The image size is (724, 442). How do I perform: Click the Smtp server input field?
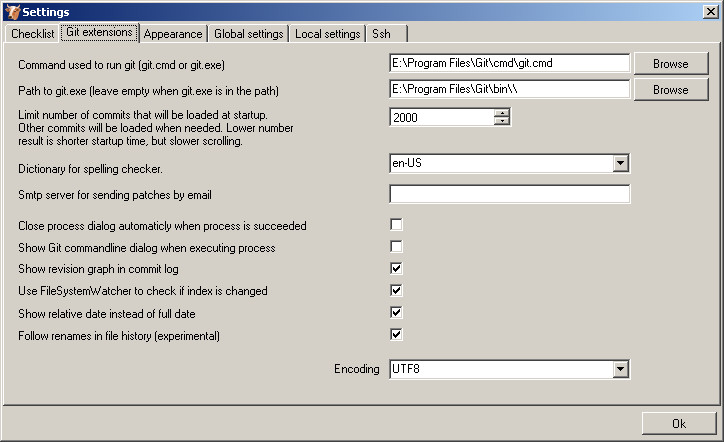pos(509,194)
